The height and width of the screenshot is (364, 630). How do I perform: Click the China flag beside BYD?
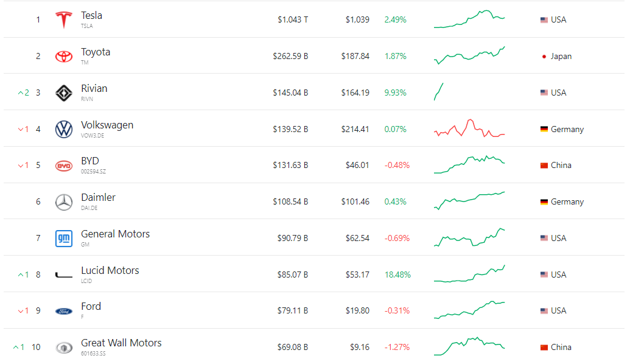pyautogui.click(x=544, y=166)
